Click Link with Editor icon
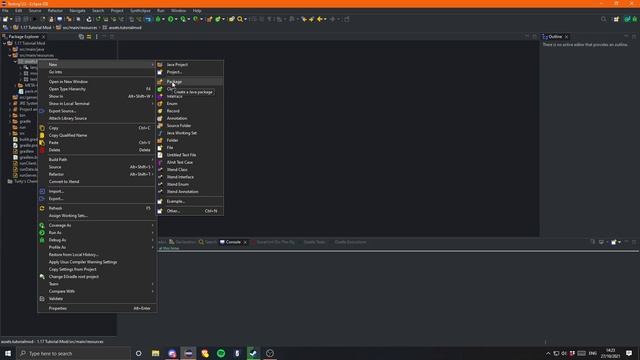 89,37
